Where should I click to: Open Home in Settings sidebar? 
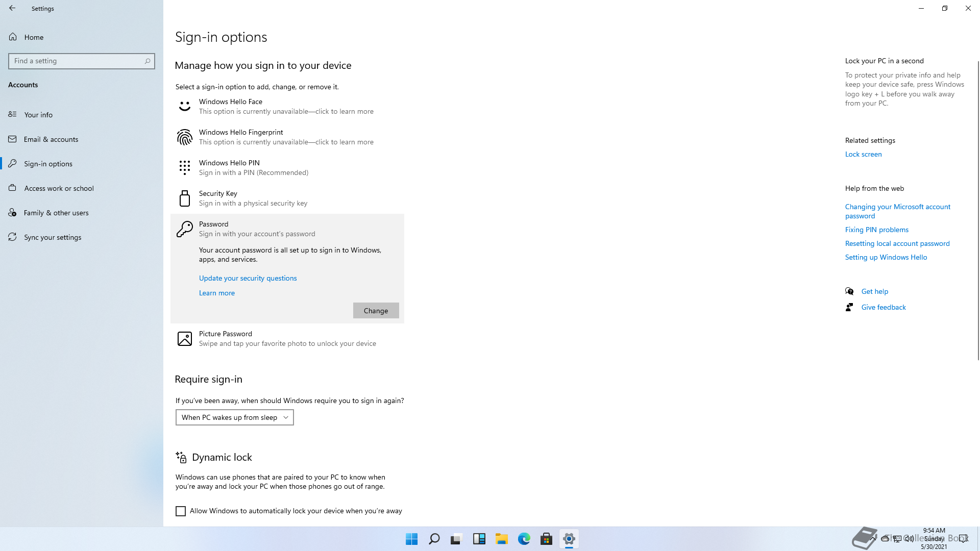click(82, 37)
